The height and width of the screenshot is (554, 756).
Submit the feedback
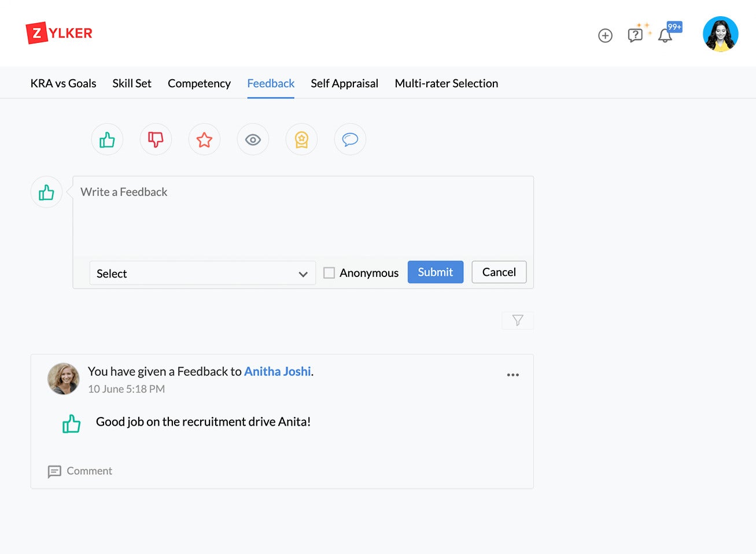[x=435, y=272]
